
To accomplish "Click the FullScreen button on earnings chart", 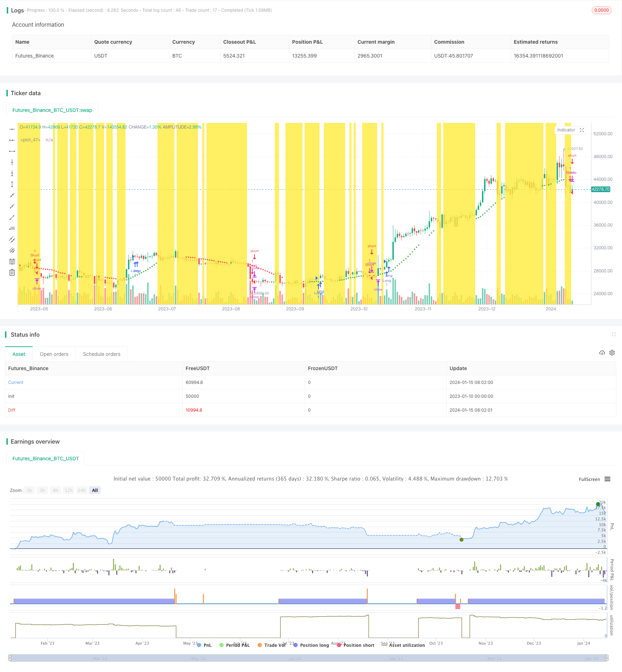I will (589, 479).
